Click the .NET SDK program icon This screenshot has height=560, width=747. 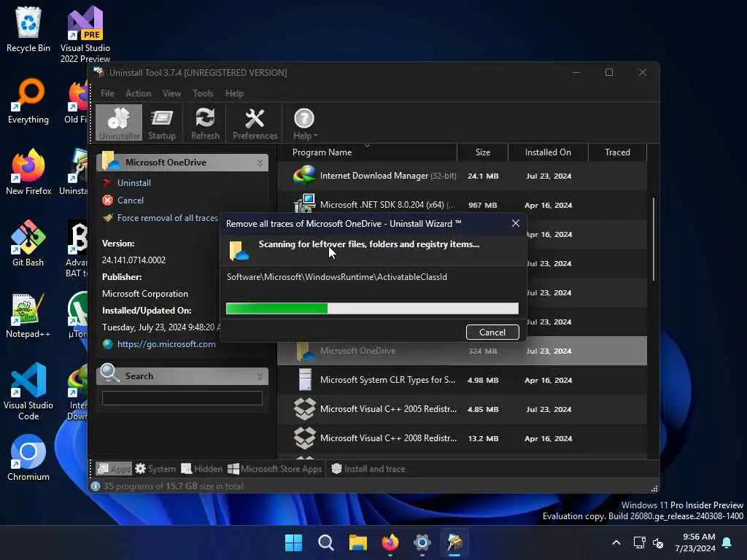point(304,204)
